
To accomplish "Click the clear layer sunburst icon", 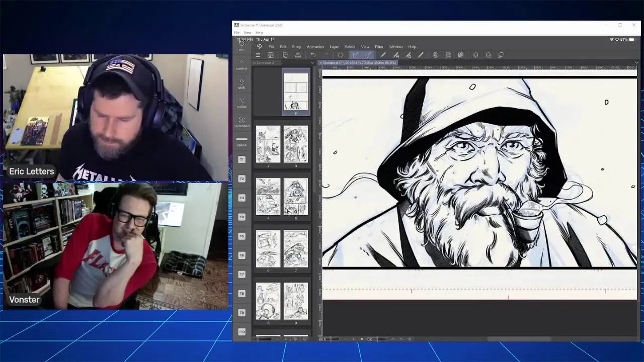I will [341, 55].
